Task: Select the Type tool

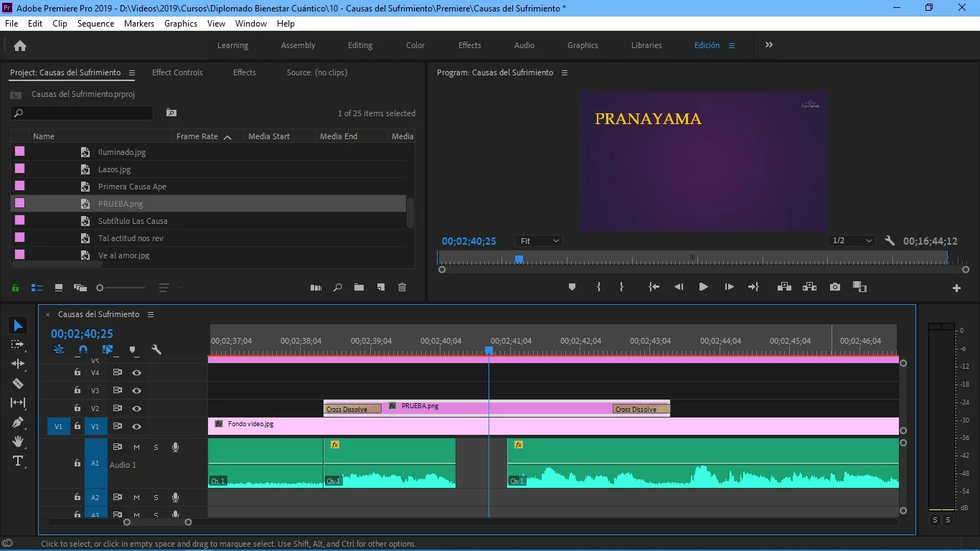Action: [x=18, y=461]
